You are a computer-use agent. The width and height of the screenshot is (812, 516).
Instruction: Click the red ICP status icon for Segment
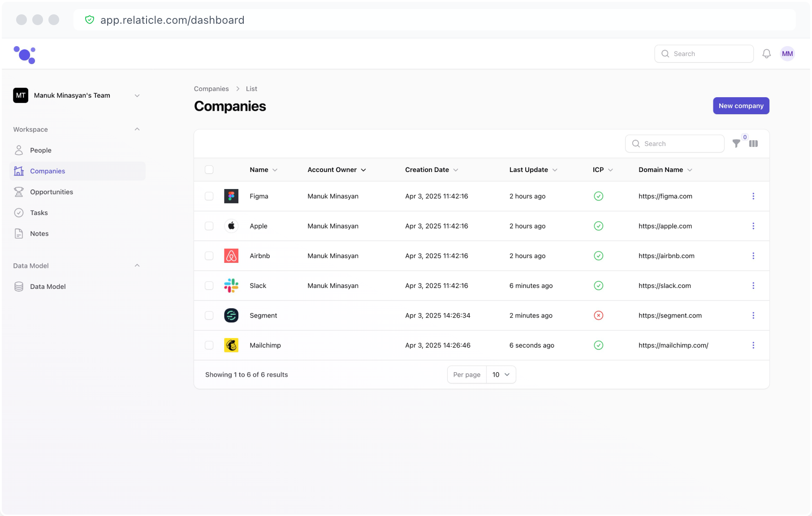(x=598, y=315)
